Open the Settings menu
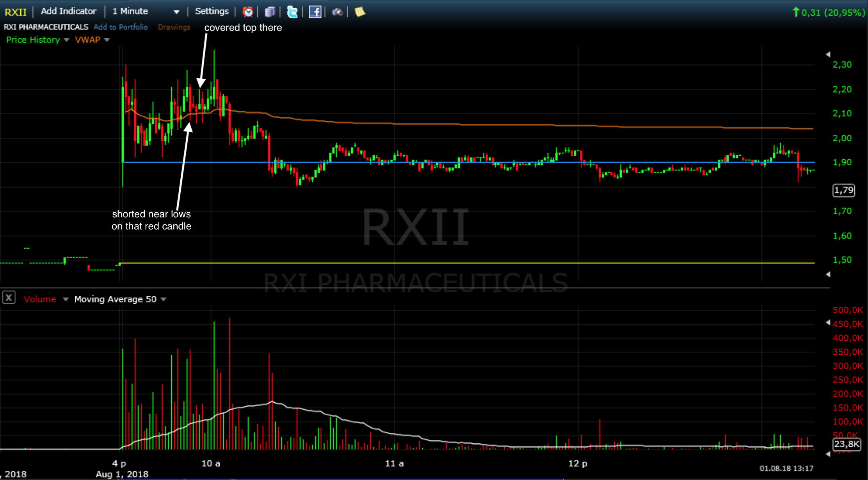Screen dimensions: 868x480 (212, 11)
